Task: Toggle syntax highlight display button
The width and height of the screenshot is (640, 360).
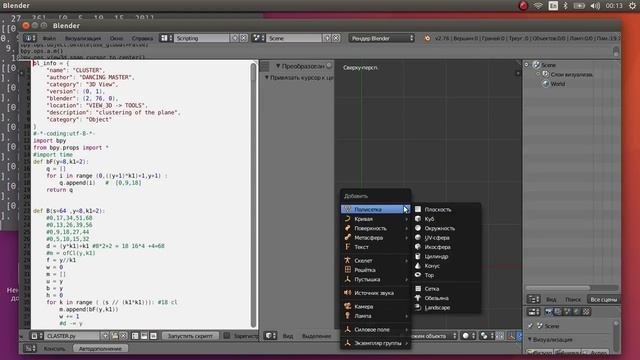Action: (153, 336)
